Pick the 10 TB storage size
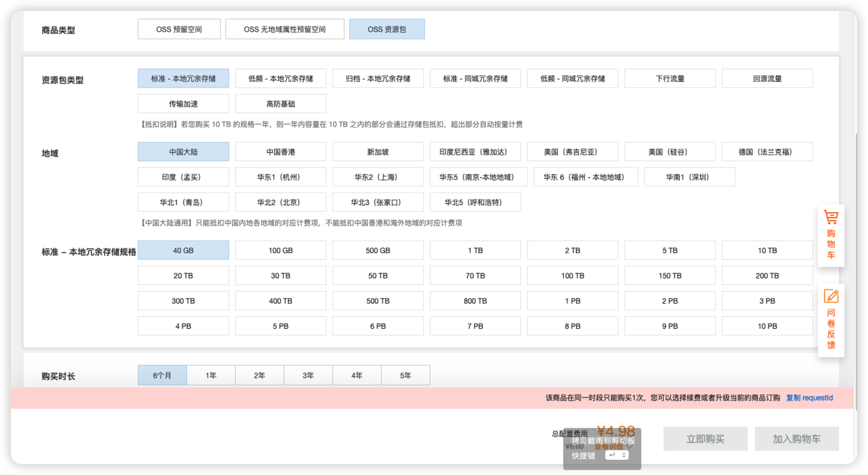This screenshot has width=868, height=475. 768,250
